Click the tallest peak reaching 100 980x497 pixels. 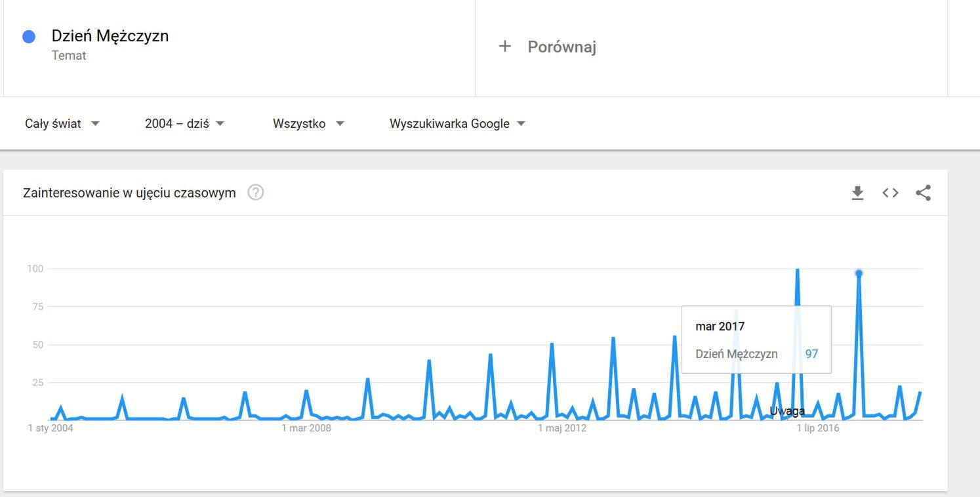click(797, 269)
